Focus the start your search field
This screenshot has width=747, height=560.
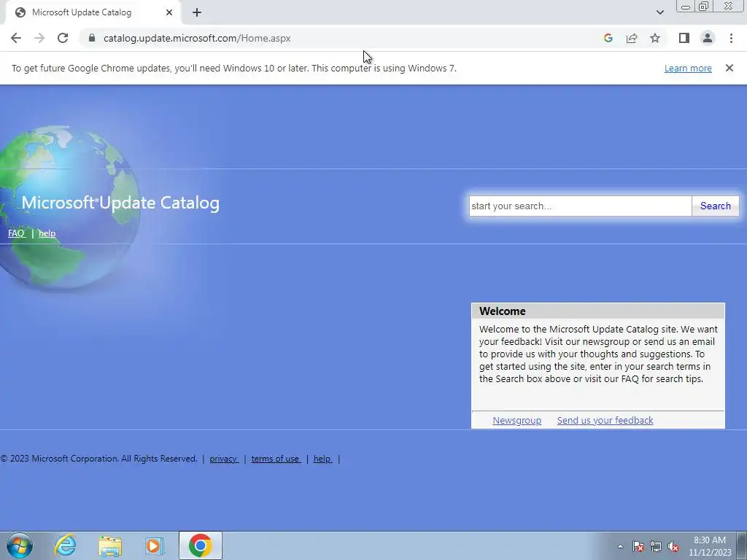(x=580, y=206)
